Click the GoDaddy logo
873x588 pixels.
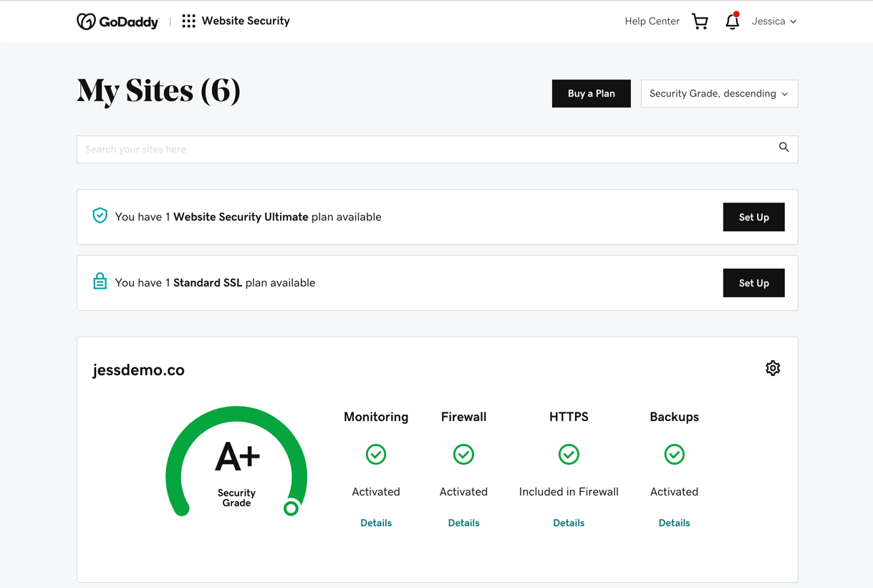tap(117, 21)
